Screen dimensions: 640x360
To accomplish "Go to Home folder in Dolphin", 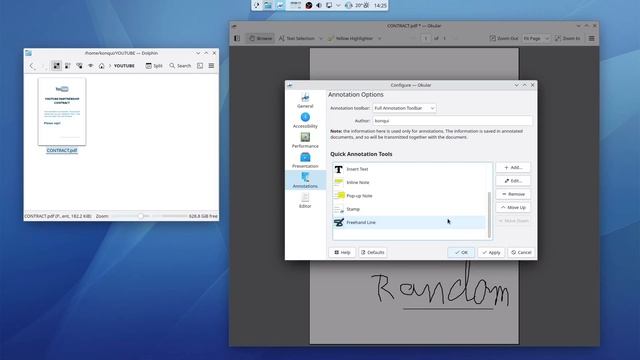I will [x=102, y=66].
